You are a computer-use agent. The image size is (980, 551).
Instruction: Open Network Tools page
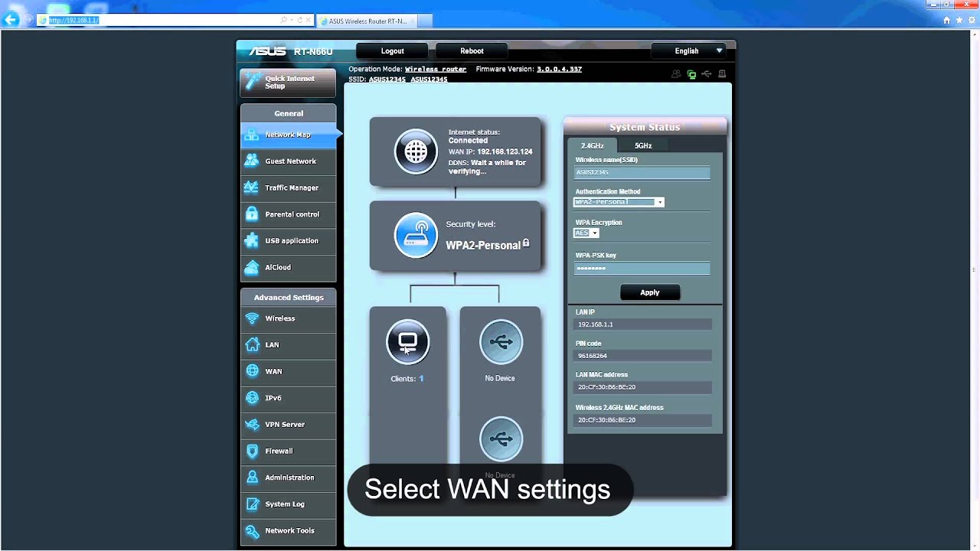pos(288,530)
